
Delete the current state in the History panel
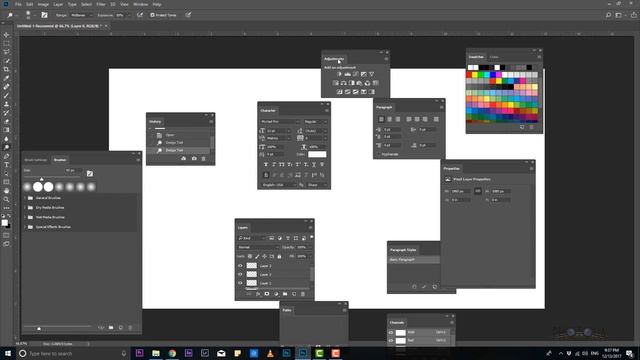tap(204, 158)
